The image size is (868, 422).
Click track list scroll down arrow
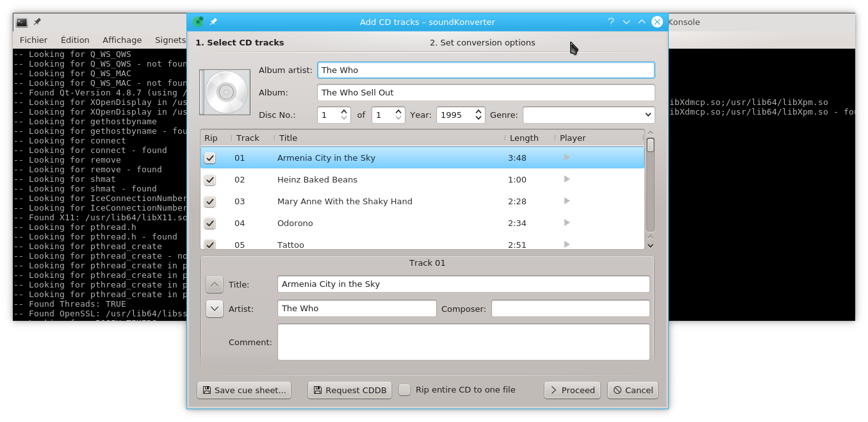[650, 245]
